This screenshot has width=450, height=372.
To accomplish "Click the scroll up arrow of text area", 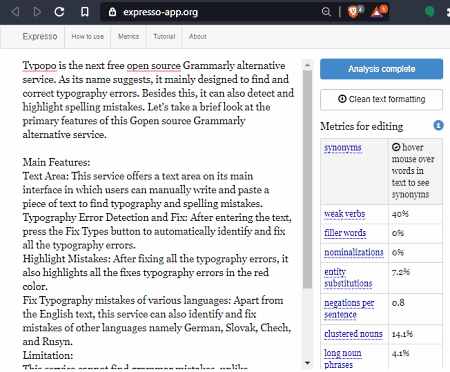I will click(x=307, y=65).
